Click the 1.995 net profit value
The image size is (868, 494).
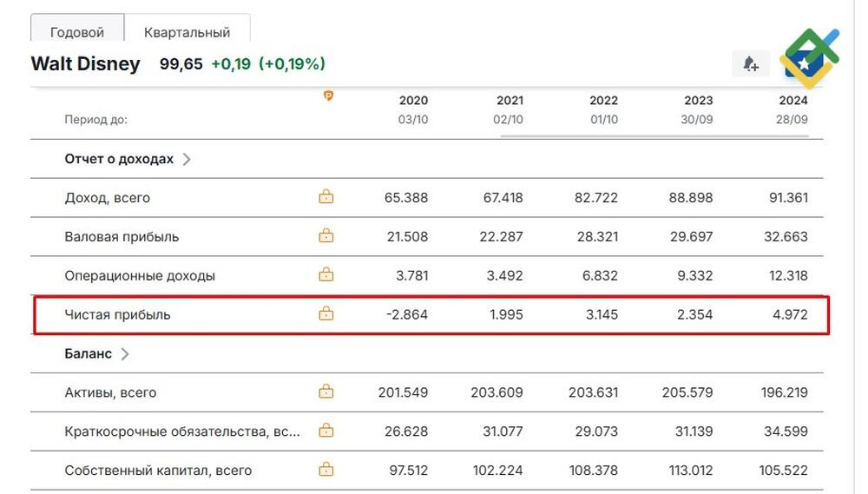[506, 314]
